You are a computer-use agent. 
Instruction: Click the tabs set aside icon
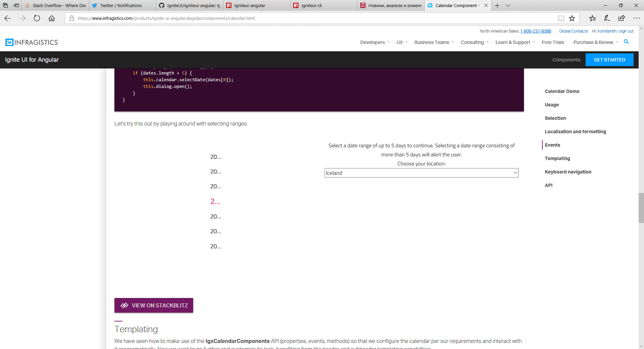pyautogui.click(x=5, y=5)
